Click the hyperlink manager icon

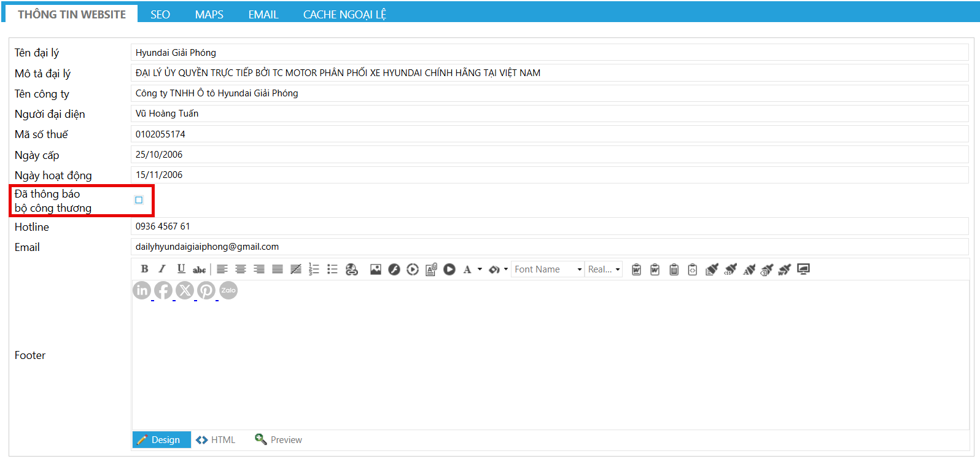pyautogui.click(x=351, y=269)
